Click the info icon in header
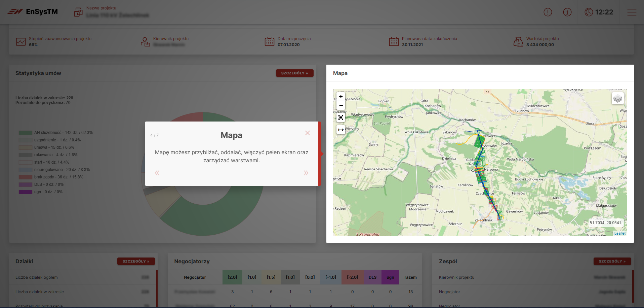This screenshot has height=308, width=644. point(567,12)
